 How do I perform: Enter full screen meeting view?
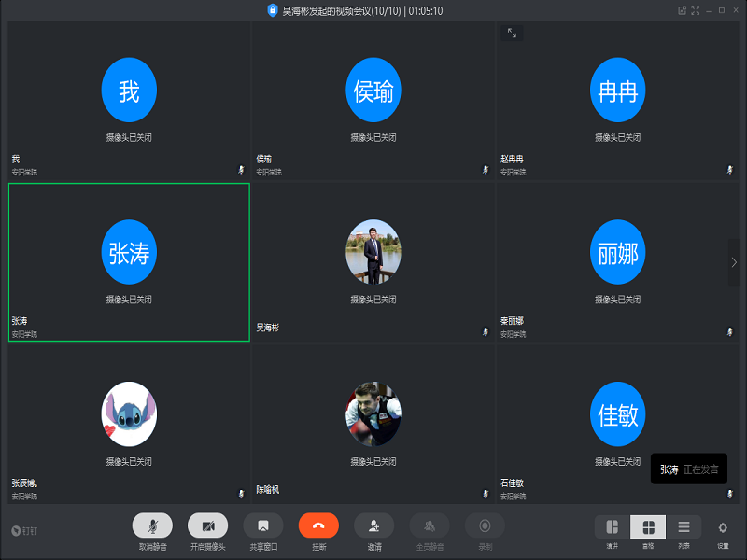click(695, 10)
